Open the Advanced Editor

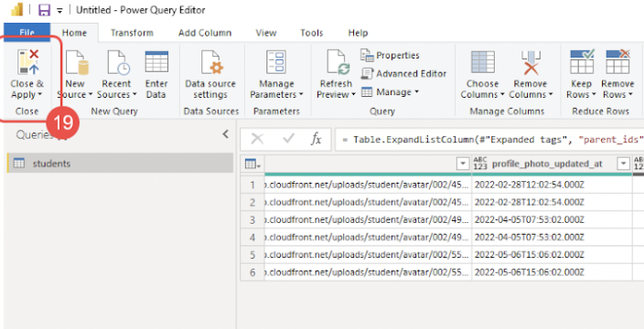(x=403, y=74)
